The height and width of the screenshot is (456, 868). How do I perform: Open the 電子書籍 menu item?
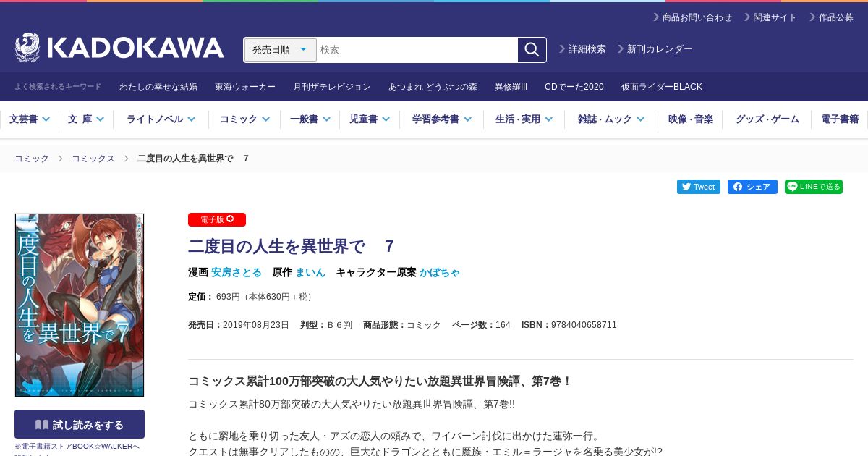pos(840,119)
